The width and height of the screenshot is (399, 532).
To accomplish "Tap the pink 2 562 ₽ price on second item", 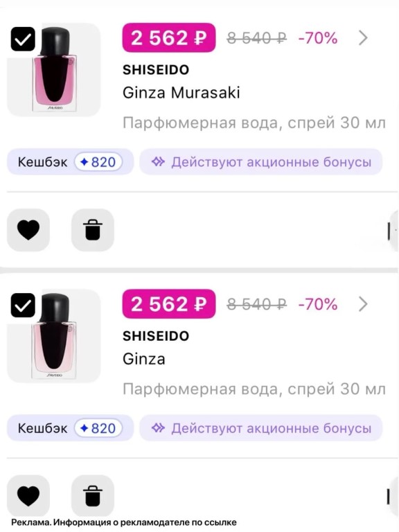I will point(169,304).
